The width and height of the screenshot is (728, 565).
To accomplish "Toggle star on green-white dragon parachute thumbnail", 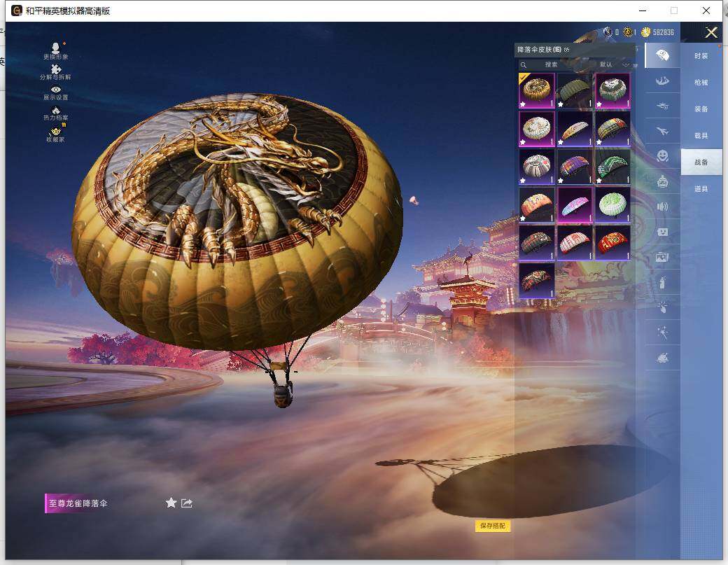I will [x=599, y=104].
